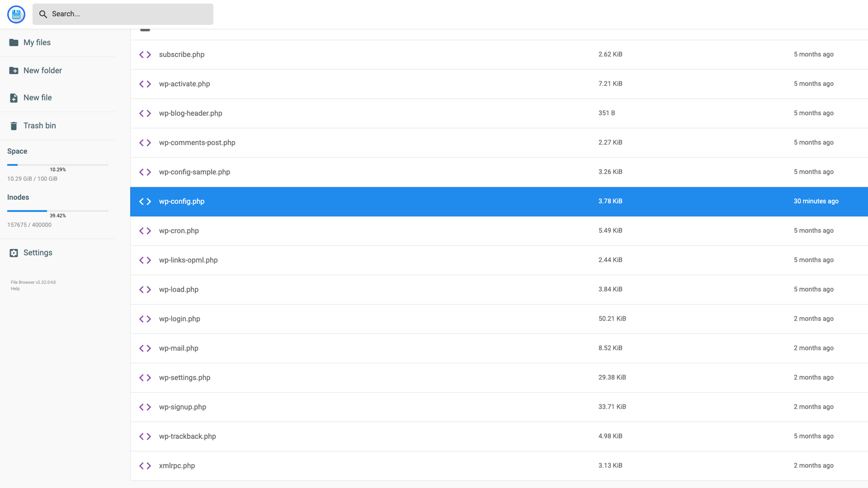Viewport: 868px width, 488px height.
Task: Select the wp-settings.php file name
Action: click(x=184, y=378)
